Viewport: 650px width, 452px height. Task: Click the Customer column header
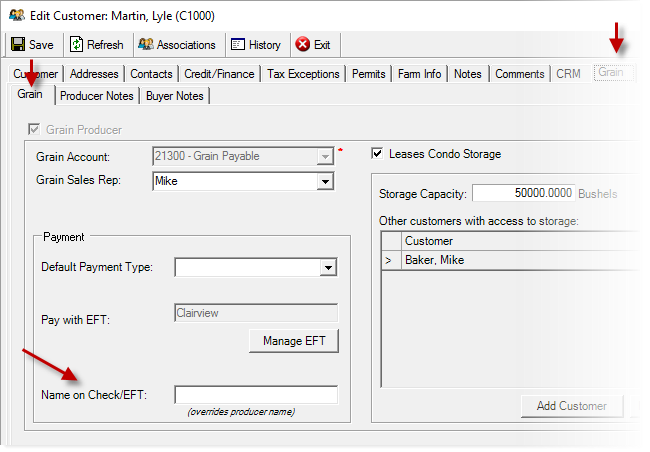pyautogui.click(x=520, y=241)
